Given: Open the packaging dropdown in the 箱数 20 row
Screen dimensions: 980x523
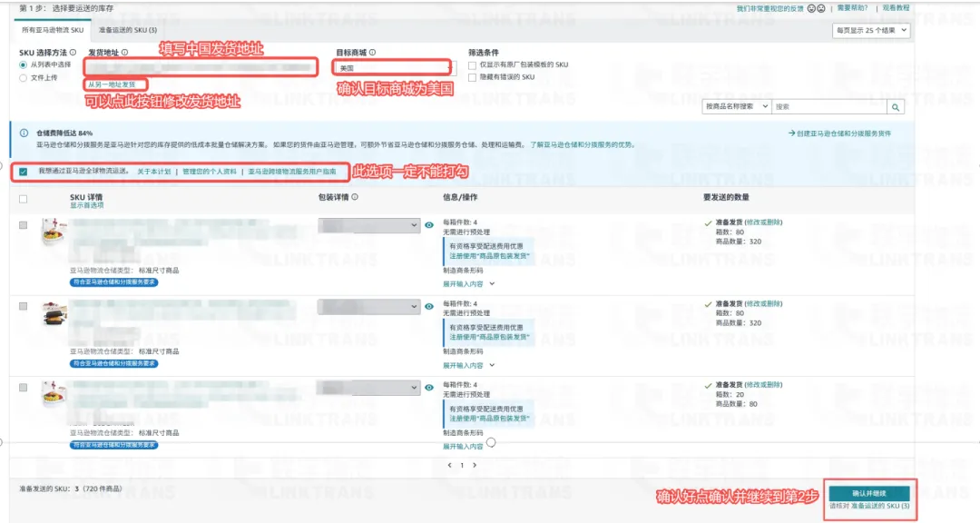Looking at the screenshot, I should click(368, 388).
